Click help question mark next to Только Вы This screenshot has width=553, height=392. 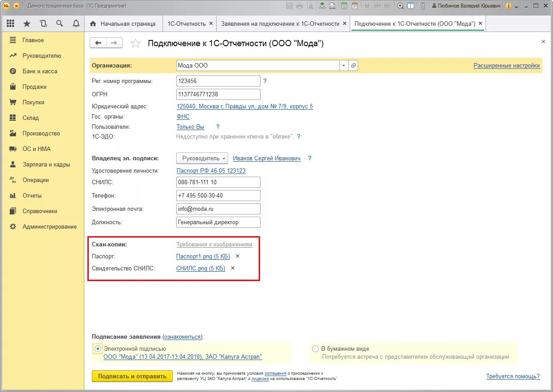tap(217, 127)
